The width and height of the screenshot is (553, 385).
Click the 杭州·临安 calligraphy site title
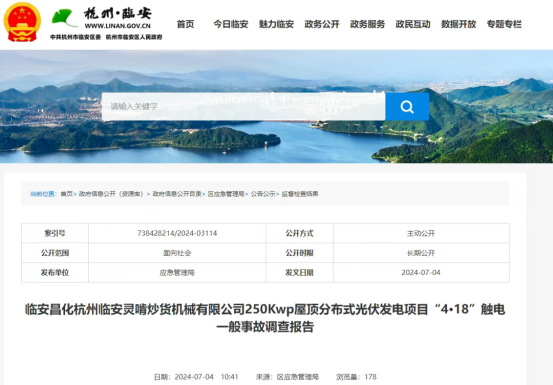[x=117, y=14]
